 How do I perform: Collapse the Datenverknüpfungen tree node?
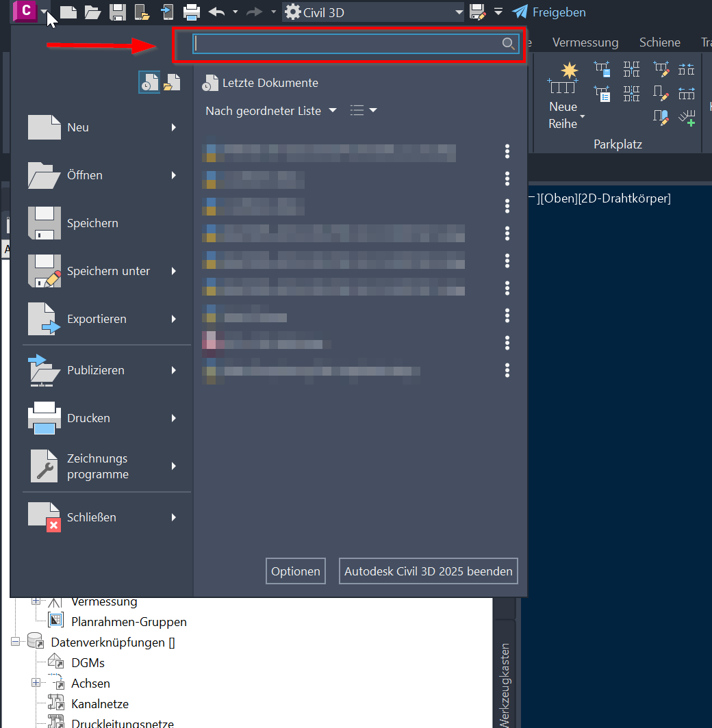click(x=15, y=642)
